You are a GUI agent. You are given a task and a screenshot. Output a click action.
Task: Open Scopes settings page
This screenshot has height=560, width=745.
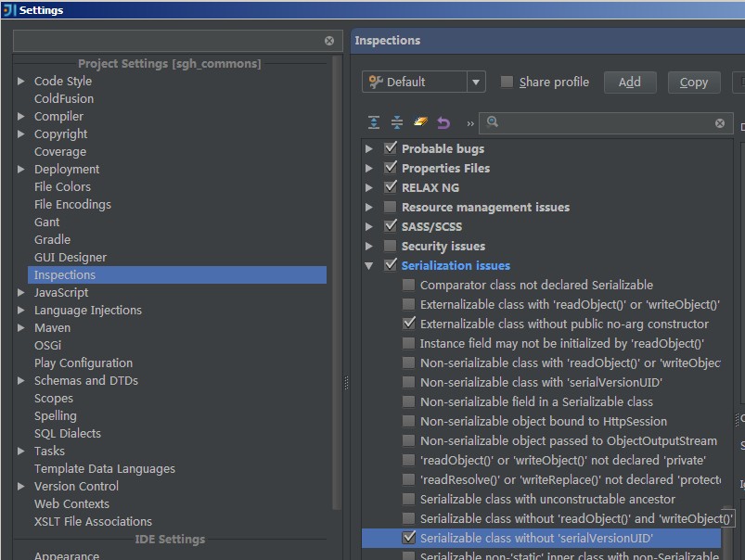tap(54, 399)
